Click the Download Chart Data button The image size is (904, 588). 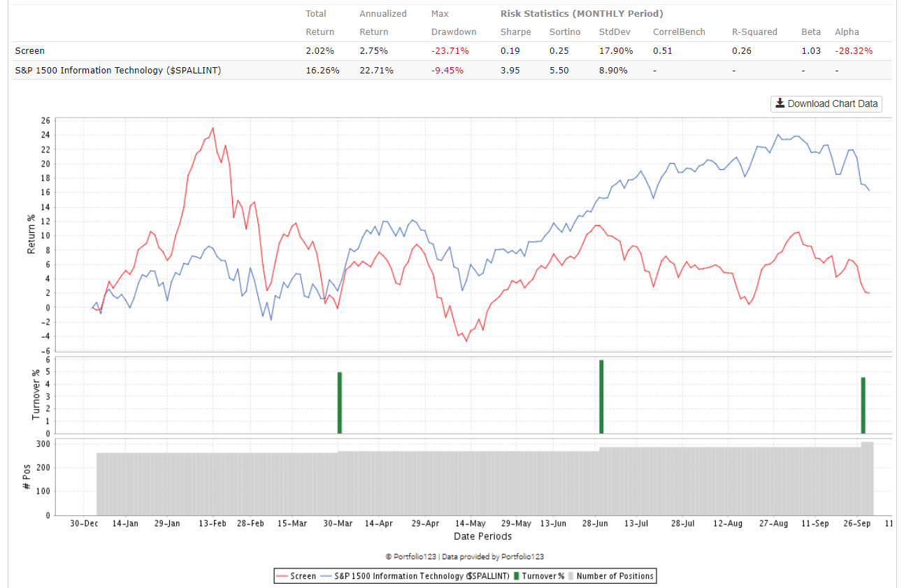826,103
